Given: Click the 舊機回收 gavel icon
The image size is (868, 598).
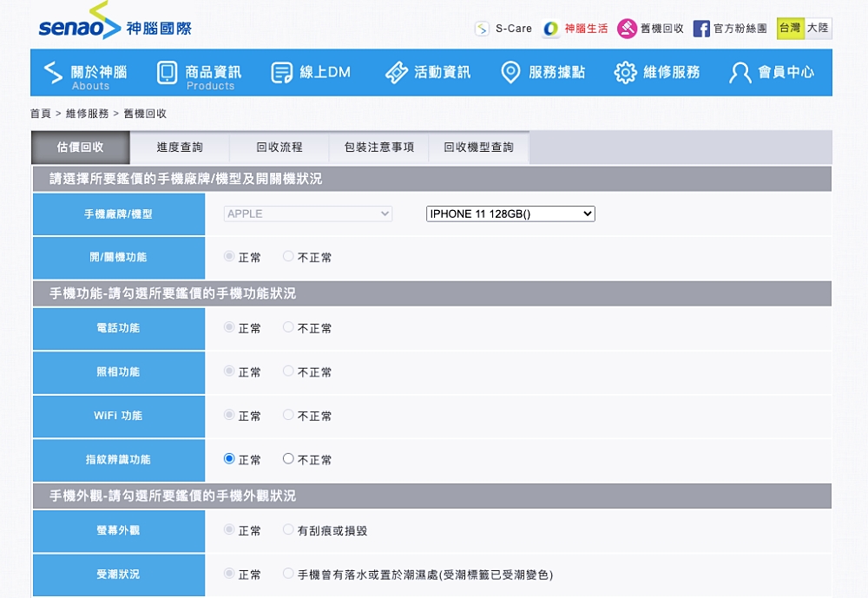Looking at the screenshot, I should pos(627,29).
